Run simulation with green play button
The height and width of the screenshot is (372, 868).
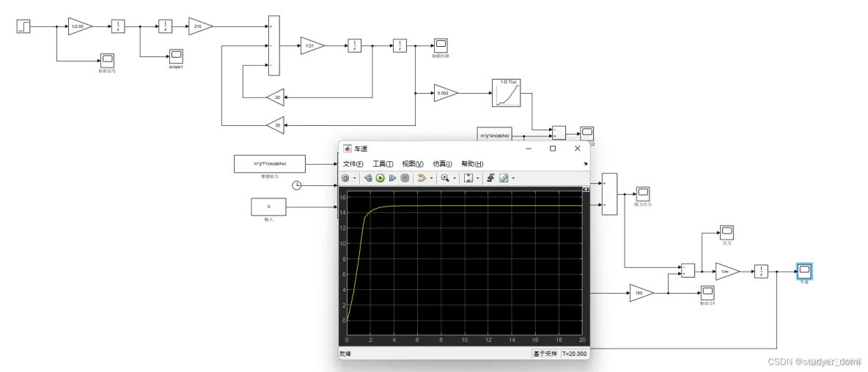(x=380, y=178)
